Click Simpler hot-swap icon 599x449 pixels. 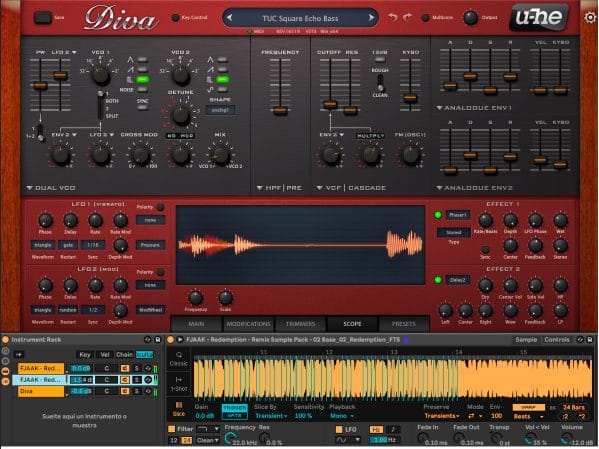[580, 339]
